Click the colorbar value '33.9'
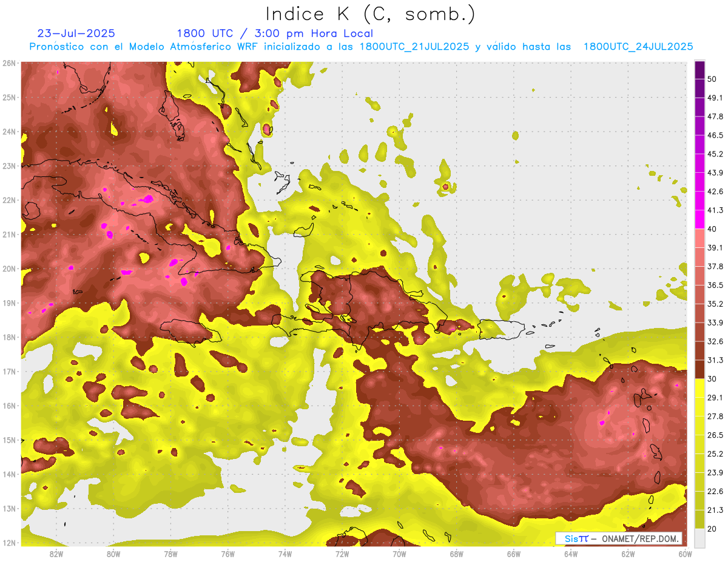Viewport: 728px width, 562px height. tap(715, 322)
